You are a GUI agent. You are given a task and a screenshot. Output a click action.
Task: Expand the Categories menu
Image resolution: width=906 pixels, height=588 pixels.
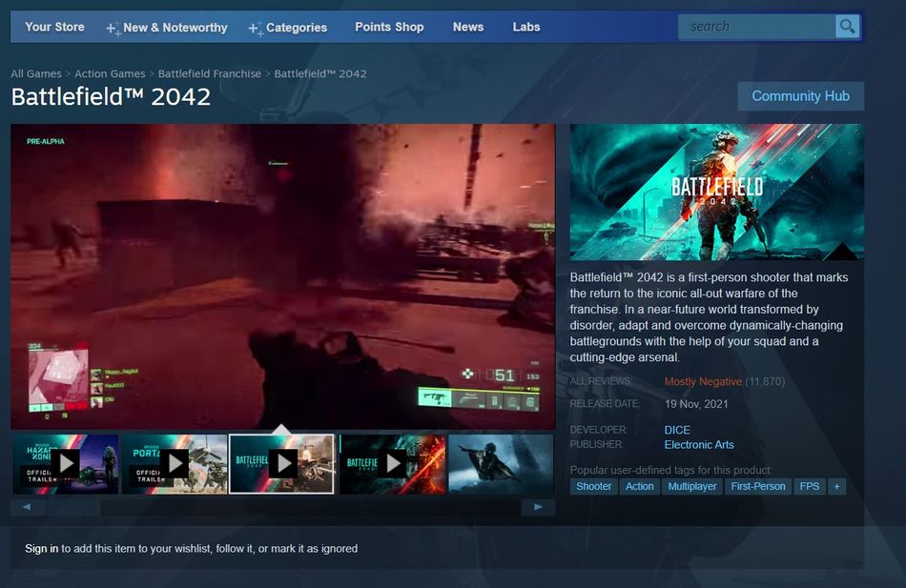point(288,28)
